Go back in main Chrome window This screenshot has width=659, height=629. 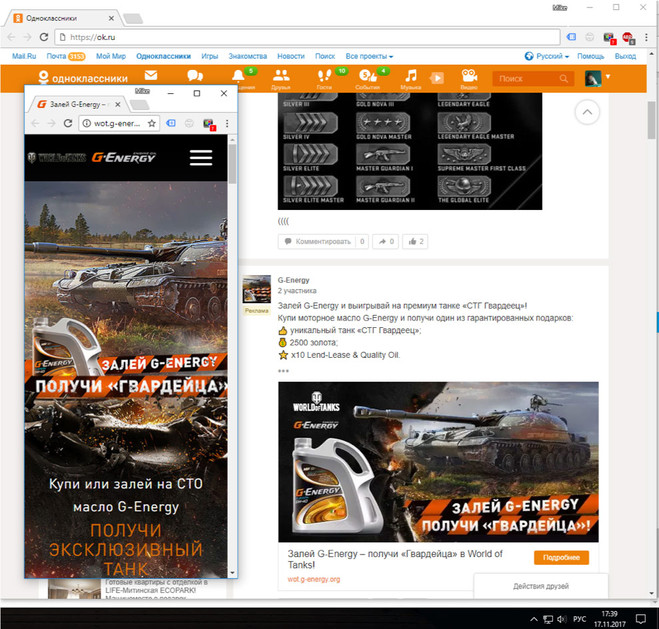click(x=11, y=37)
